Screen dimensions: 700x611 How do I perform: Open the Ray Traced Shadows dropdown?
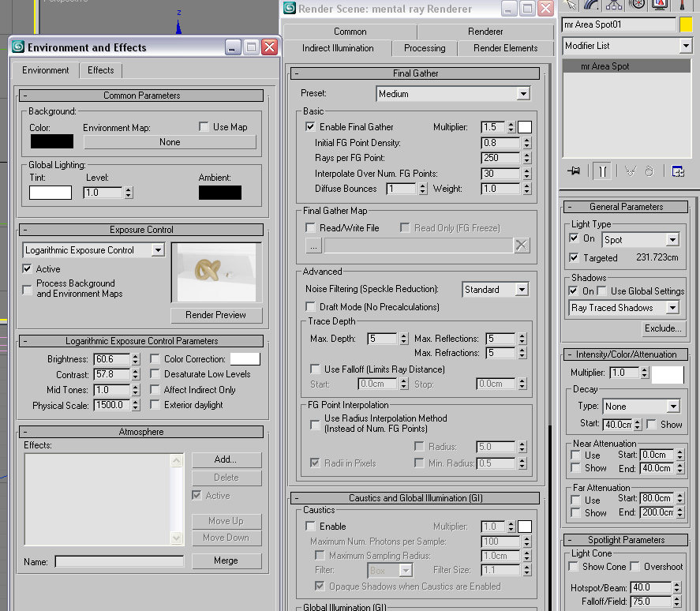point(624,308)
